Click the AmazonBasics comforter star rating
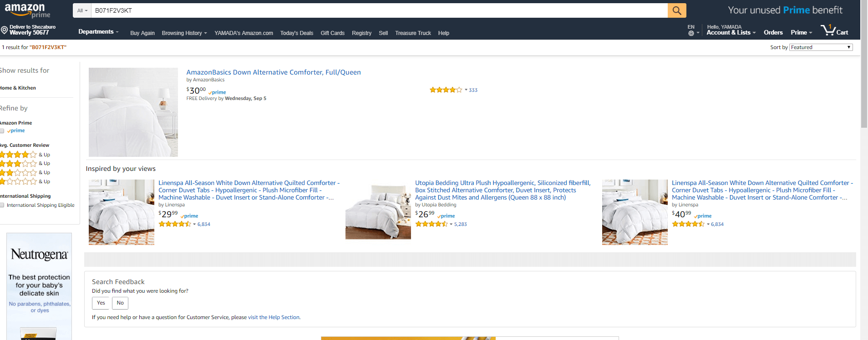868x340 pixels. (x=446, y=90)
